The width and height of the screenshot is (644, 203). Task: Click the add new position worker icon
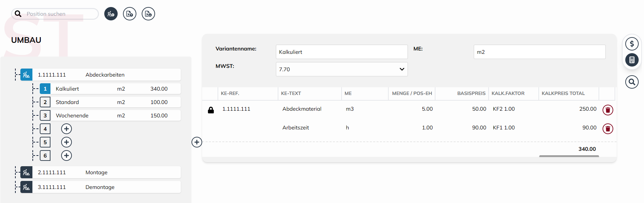tap(111, 14)
